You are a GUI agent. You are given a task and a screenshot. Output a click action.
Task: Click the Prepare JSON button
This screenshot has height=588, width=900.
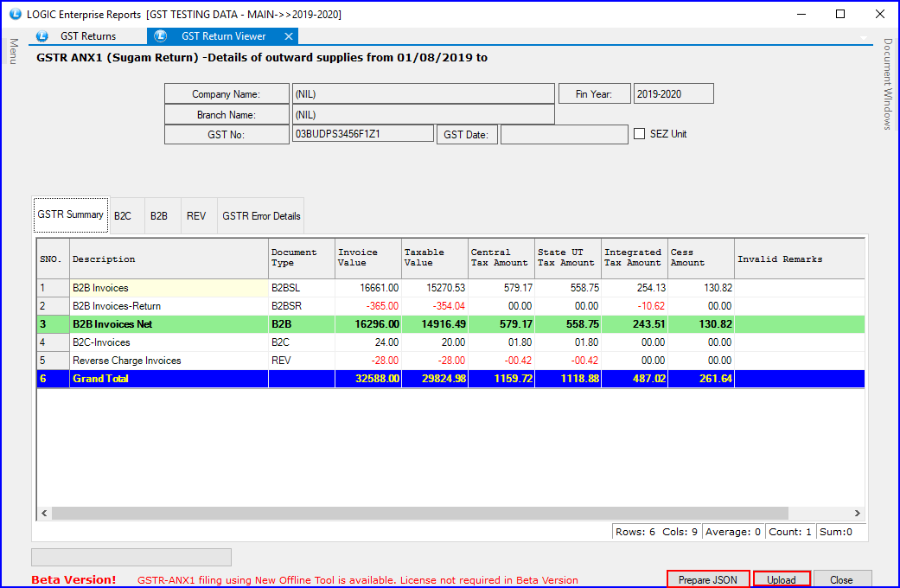708,580
